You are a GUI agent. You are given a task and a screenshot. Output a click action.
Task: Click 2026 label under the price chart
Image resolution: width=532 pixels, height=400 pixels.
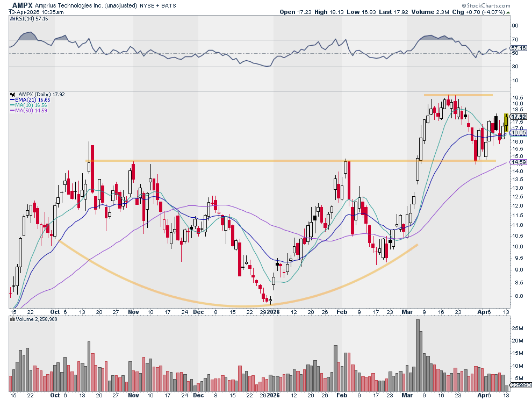[274, 312]
